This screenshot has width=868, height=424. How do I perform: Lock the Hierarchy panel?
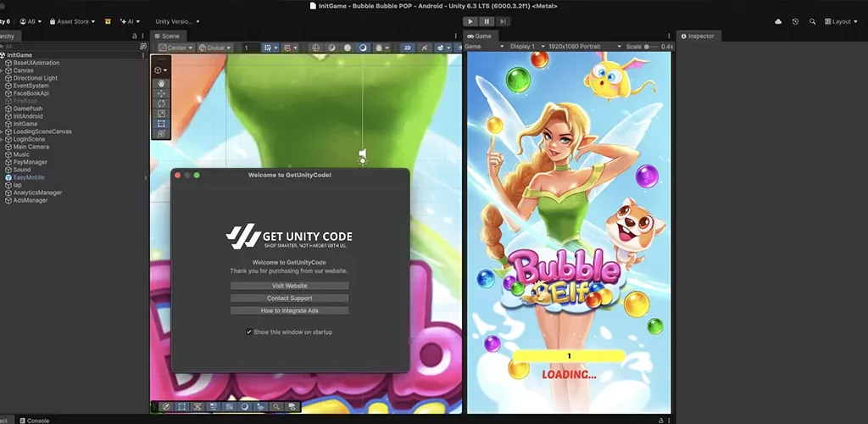point(135,36)
